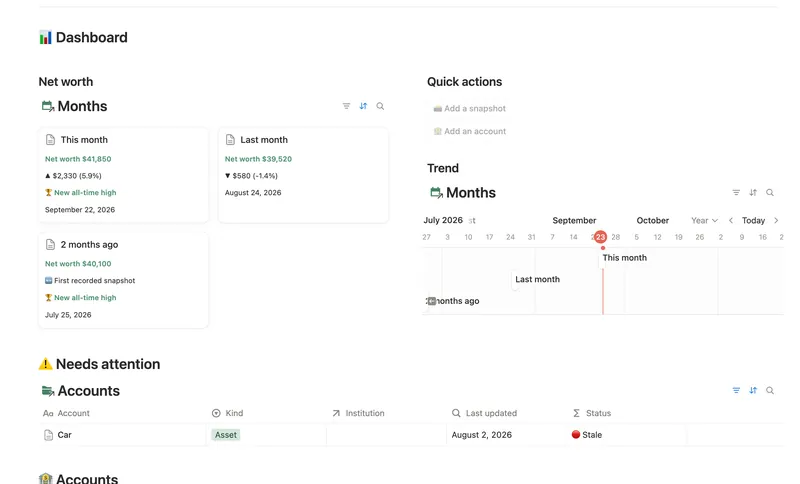This screenshot has width=800, height=484.
Task: Click the Needs attention warning icon
Action: point(45,364)
